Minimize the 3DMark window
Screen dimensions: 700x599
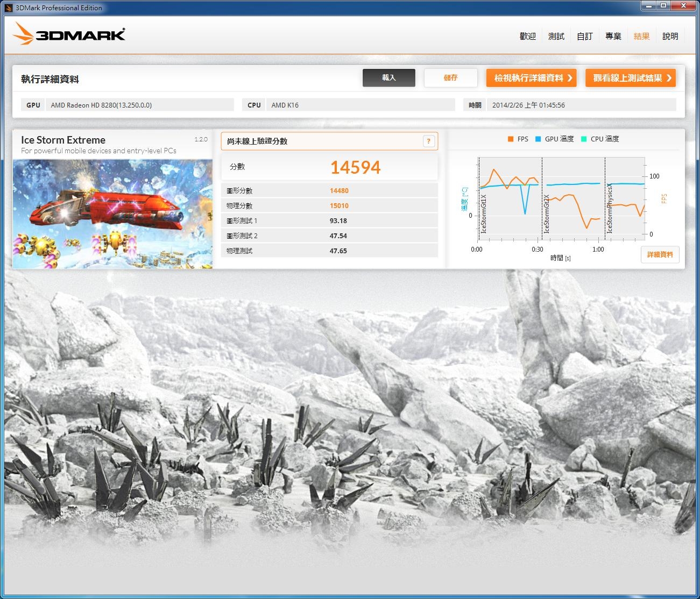[x=649, y=6]
